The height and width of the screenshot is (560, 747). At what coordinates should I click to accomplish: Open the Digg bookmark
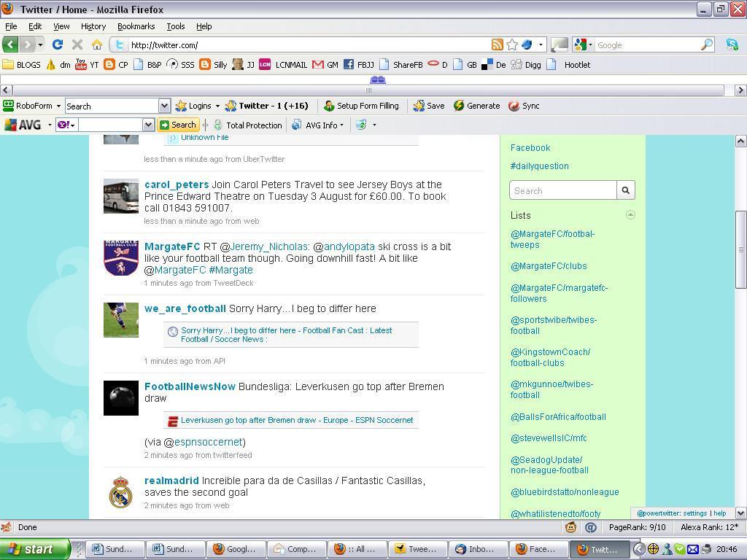(526, 64)
